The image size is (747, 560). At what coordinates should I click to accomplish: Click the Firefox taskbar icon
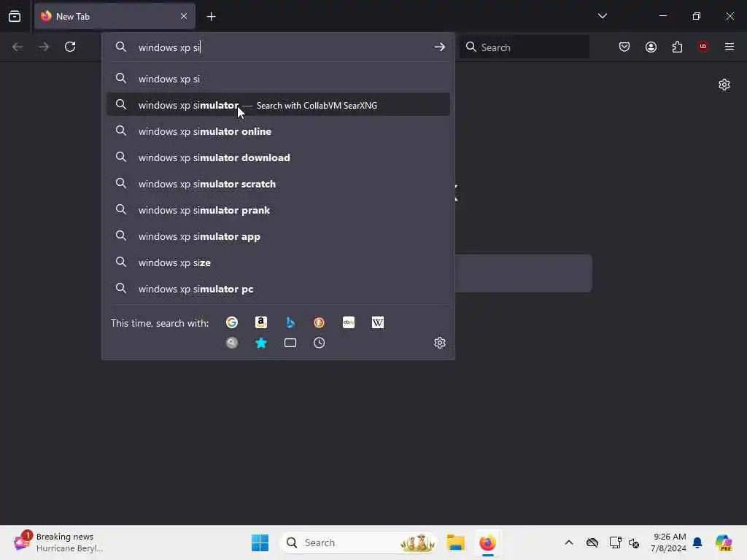487,542
